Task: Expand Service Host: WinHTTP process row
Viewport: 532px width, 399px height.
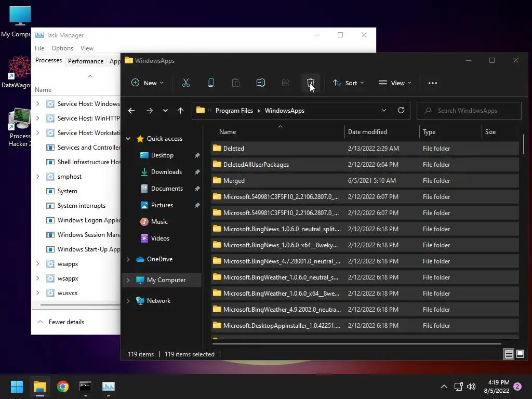Action: [37, 118]
